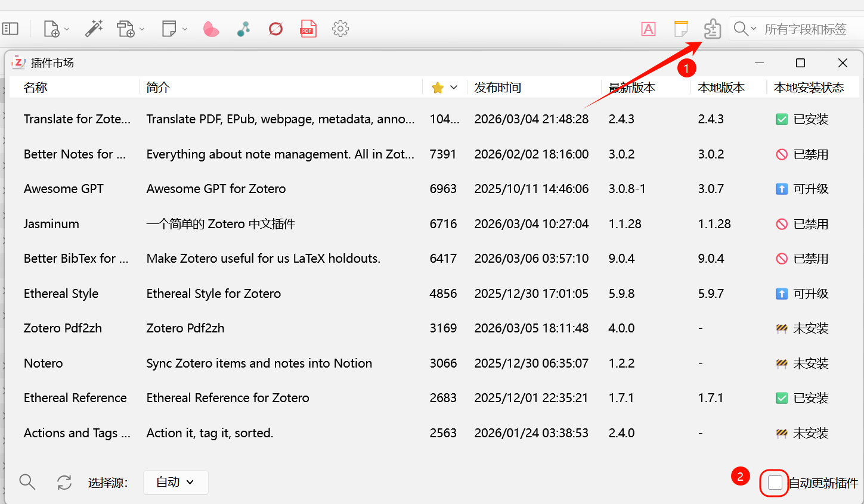
Task: Click the local version 5.9.7
Action: [711, 294]
